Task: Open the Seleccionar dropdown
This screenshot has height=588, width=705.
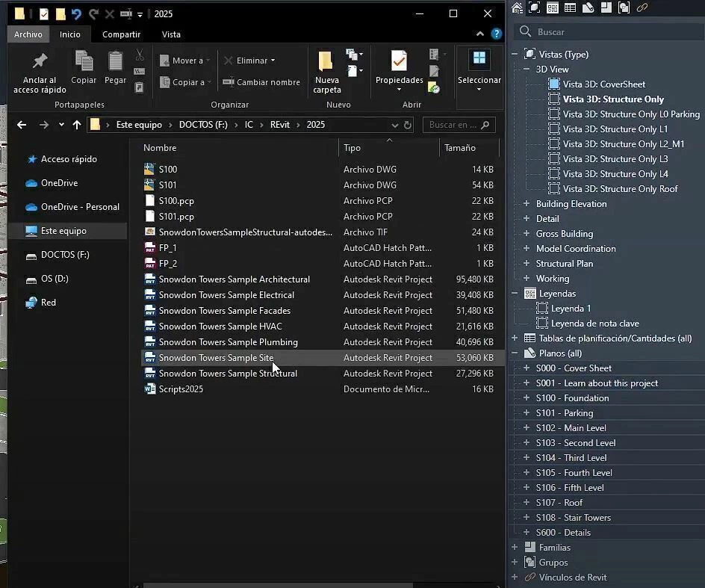Action: 479,90
